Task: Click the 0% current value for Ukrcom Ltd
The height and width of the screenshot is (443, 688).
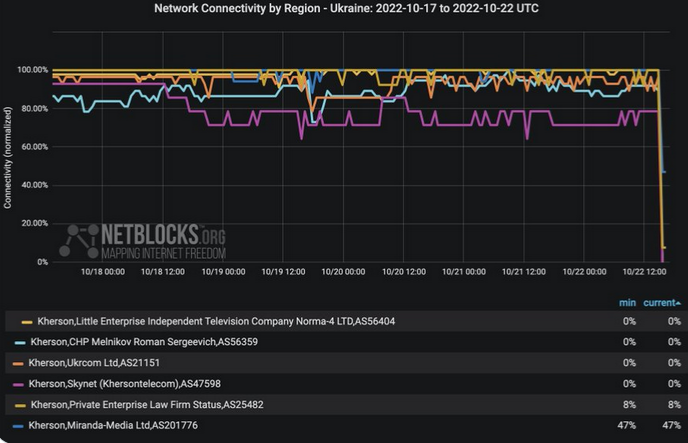Action: click(x=674, y=363)
